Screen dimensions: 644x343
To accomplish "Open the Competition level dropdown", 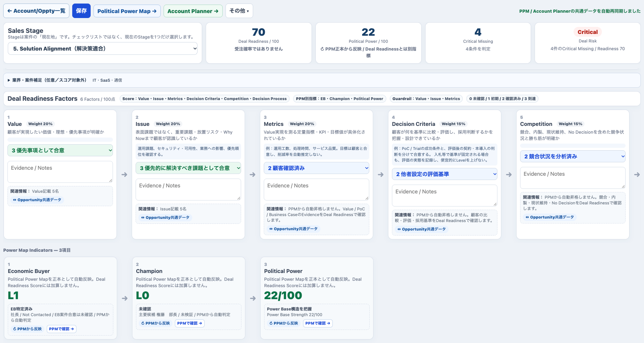I will 573,156.
